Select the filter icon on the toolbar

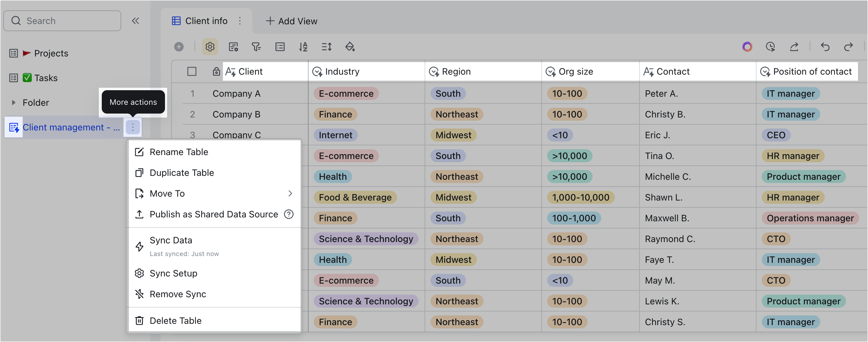point(257,47)
